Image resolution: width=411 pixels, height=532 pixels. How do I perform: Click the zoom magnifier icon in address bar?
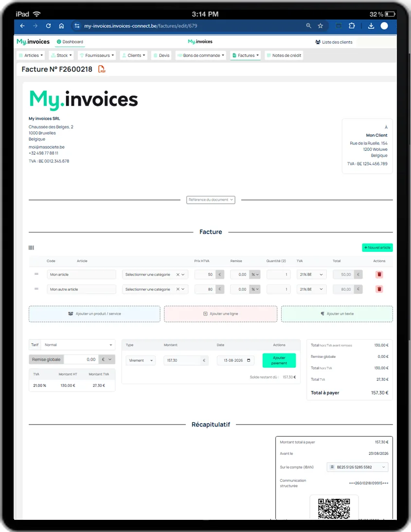click(x=308, y=26)
